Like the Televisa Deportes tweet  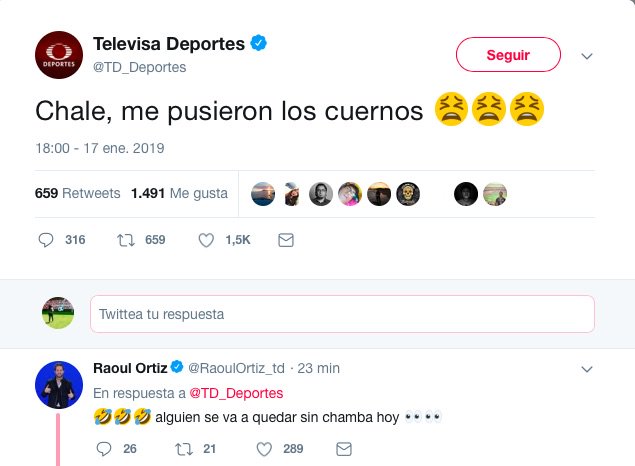click(207, 240)
